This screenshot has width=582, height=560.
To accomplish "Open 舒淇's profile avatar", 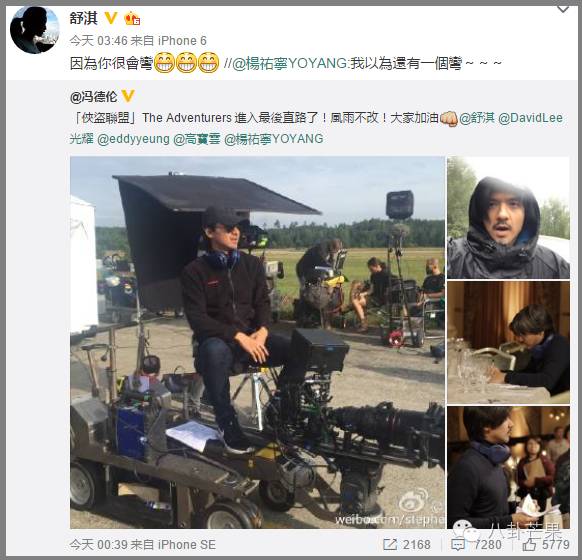I will click(x=35, y=30).
